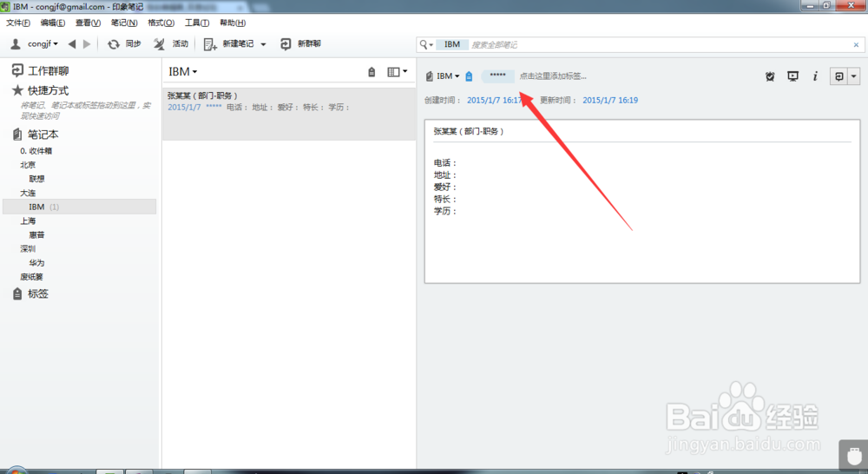The height and width of the screenshot is (474, 868).
Task: Clear the search with the X
Action: [x=856, y=45]
